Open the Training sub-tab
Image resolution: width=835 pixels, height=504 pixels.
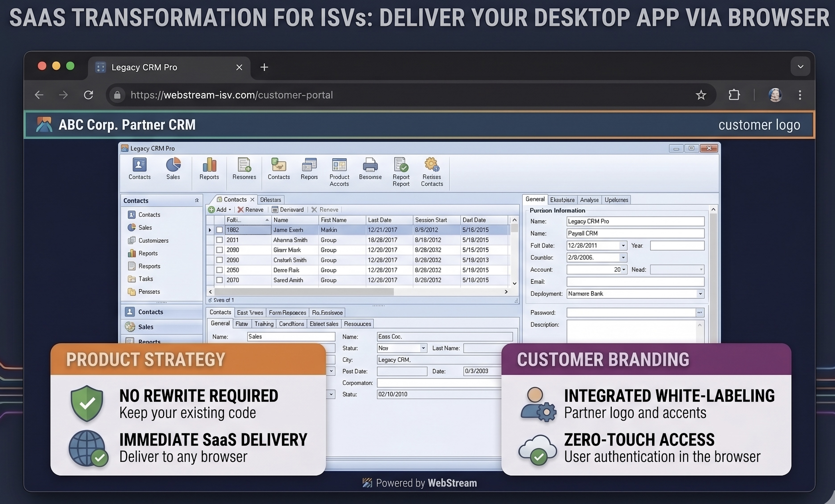point(264,324)
